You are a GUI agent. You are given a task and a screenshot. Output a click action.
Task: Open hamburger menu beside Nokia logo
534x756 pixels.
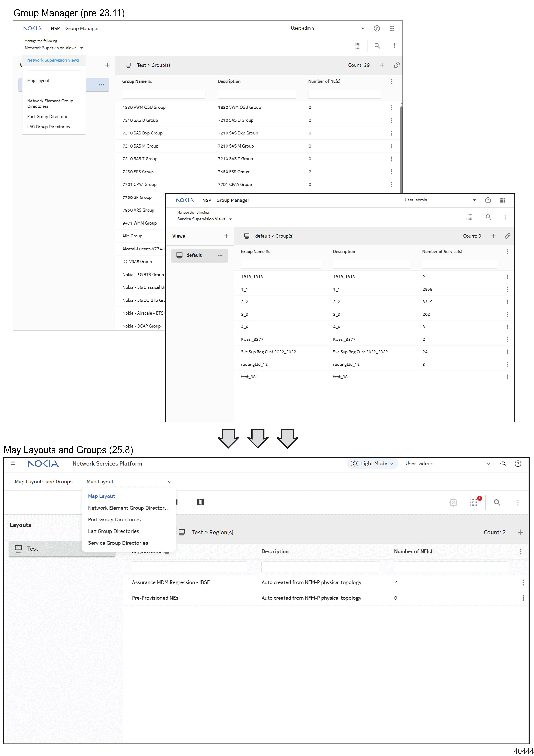tap(13, 463)
